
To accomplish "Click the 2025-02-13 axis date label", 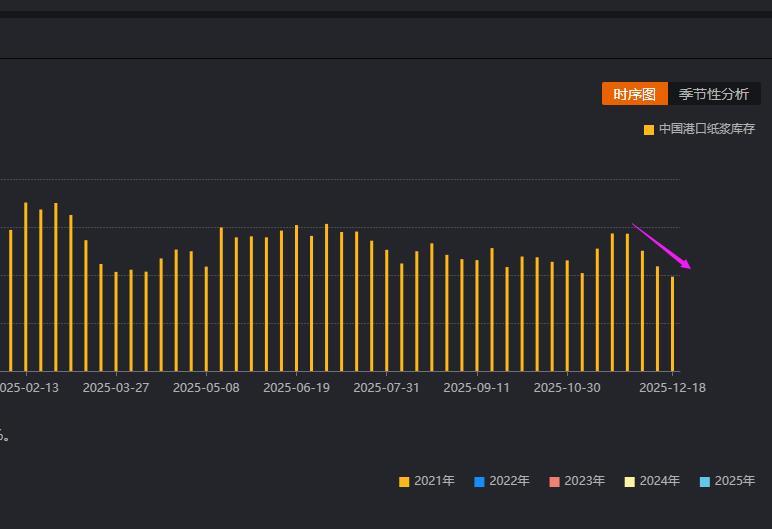I will pyautogui.click(x=29, y=388).
